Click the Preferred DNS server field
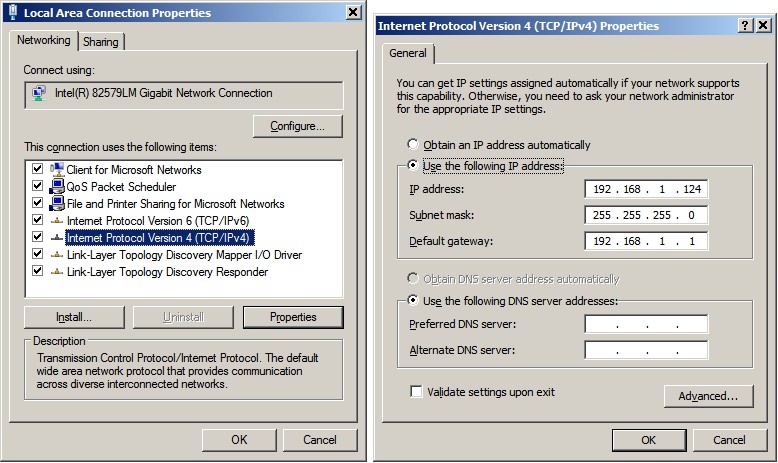 (646, 324)
